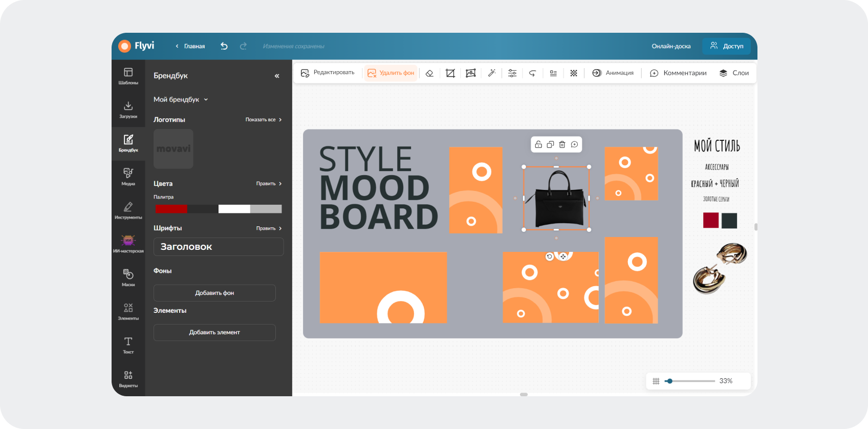Click the Редактировать button
Viewport: 868px width, 429px height.
tap(328, 73)
